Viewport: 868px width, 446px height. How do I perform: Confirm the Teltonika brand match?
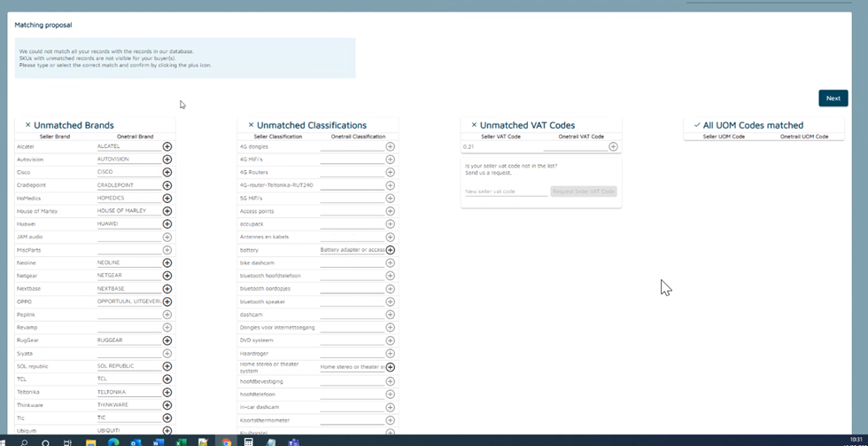click(167, 392)
